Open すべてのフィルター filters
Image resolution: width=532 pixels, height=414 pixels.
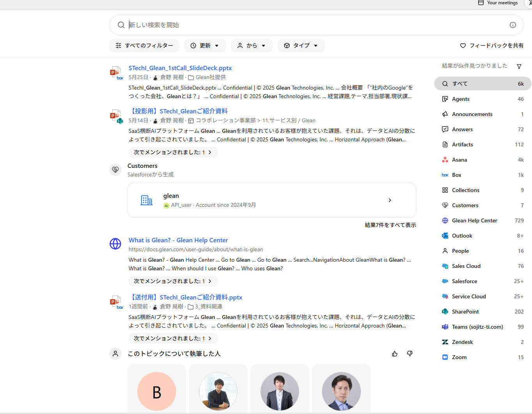(144, 46)
